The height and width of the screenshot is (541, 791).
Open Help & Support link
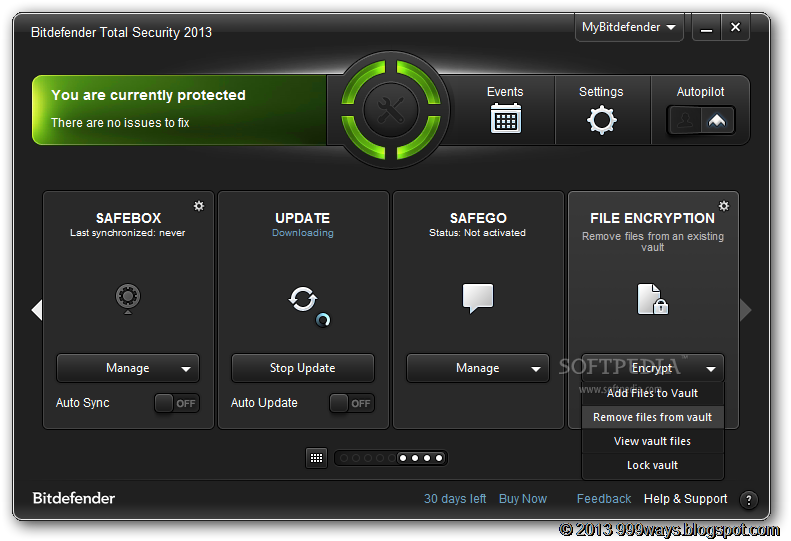(686, 499)
